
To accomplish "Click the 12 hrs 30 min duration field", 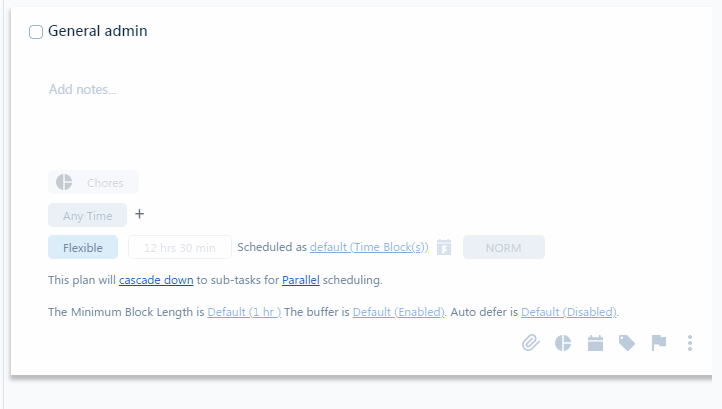I will [x=180, y=247].
